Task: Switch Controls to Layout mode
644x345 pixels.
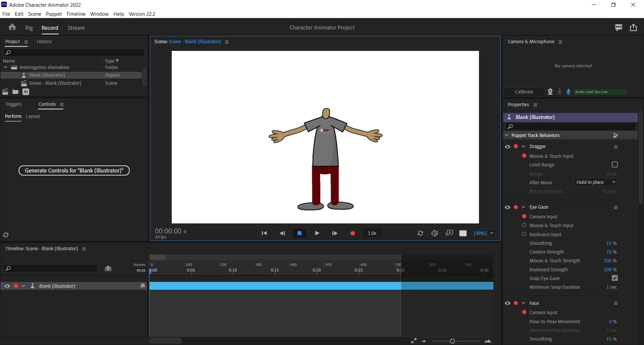Action: [x=33, y=116]
